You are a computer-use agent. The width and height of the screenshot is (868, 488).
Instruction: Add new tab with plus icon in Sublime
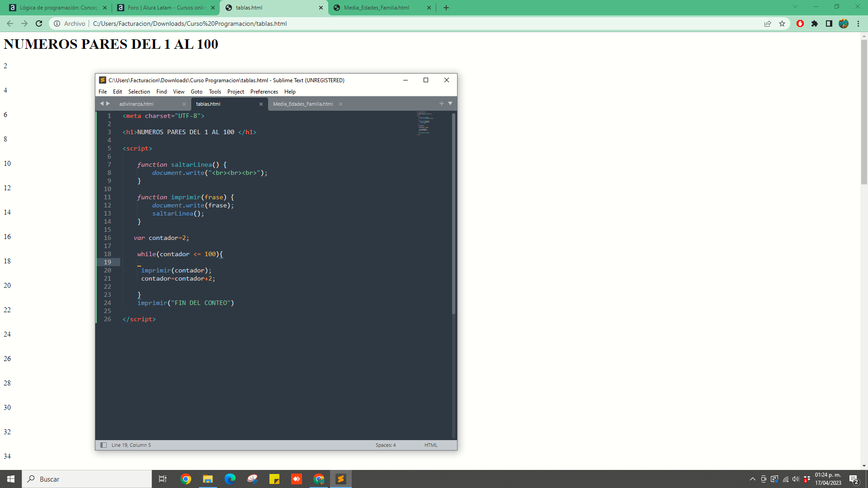(x=442, y=103)
